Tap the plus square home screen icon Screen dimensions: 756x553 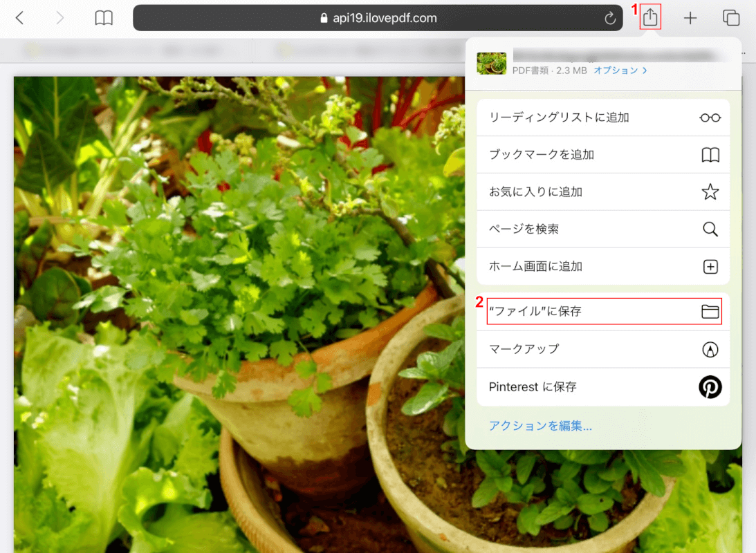(x=710, y=266)
